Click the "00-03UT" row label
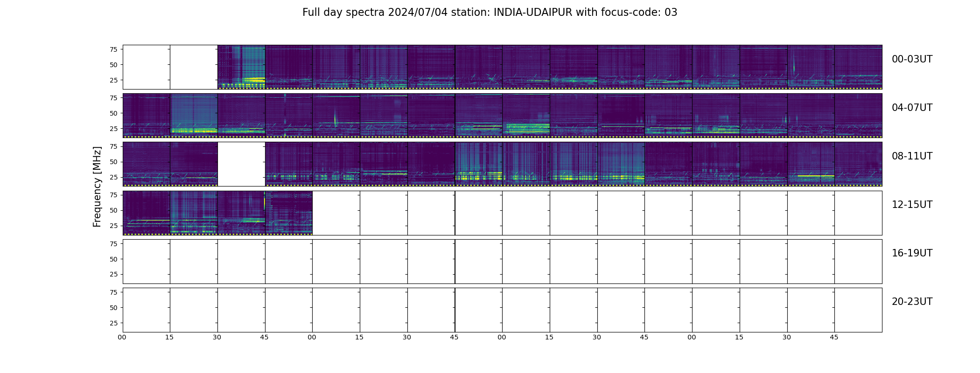The image size is (980, 373). coord(912,59)
